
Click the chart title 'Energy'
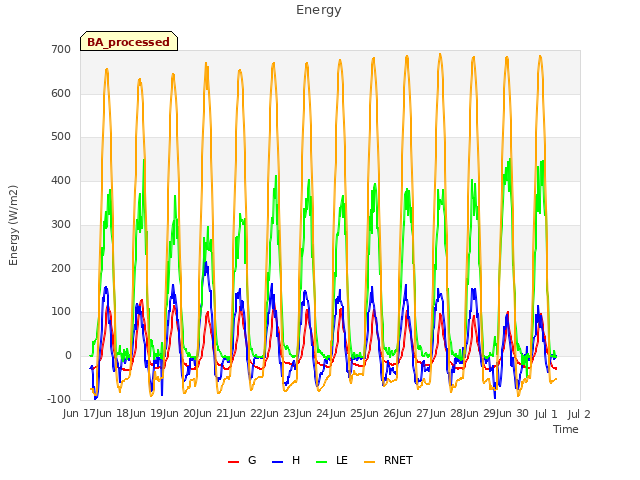(318, 10)
